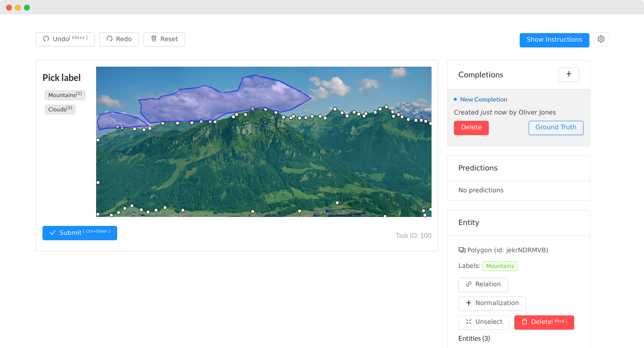Click the macOS green maximize window button
This screenshot has width=644, height=348.
[x=27, y=8]
